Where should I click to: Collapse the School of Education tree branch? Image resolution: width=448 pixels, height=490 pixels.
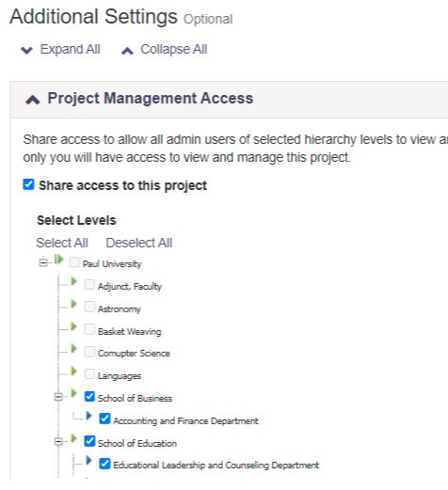click(58, 441)
